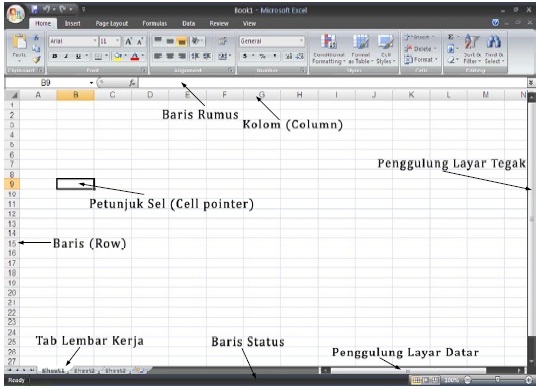Switch to Page Layout view

point(426,380)
